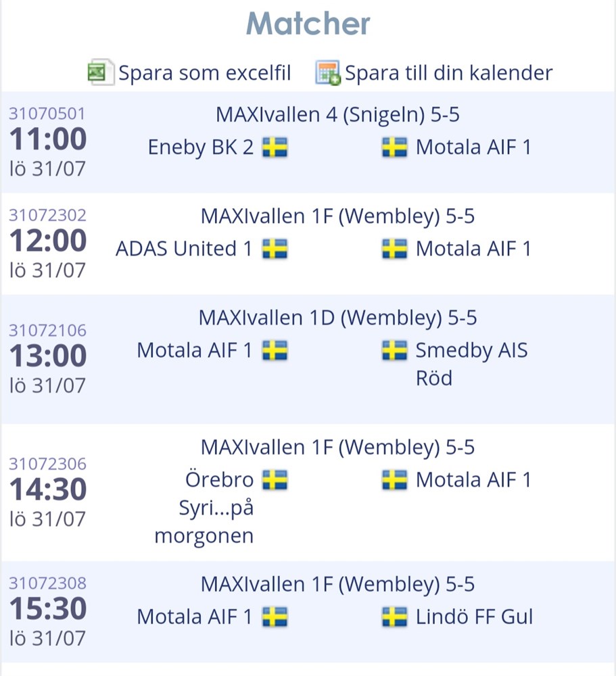Click the Excel file icon
Image resolution: width=616 pixels, height=676 pixels.
pyautogui.click(x=101, y=72)
